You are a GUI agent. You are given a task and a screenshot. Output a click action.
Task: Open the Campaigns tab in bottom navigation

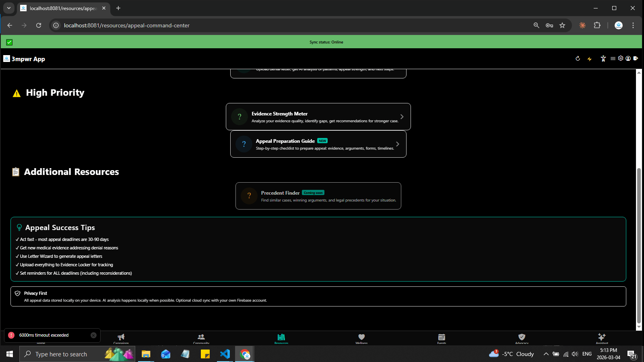coord(121,337)
